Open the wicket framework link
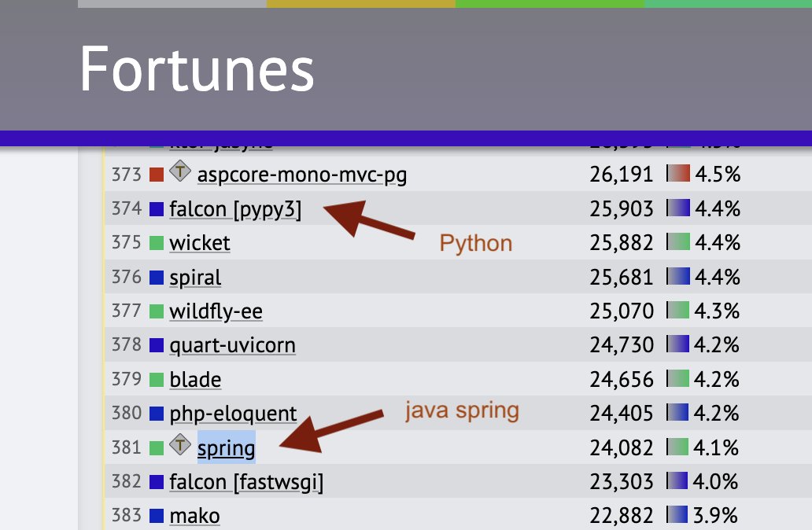This screenshot has width=812, height=530. (x=199, y=243)
